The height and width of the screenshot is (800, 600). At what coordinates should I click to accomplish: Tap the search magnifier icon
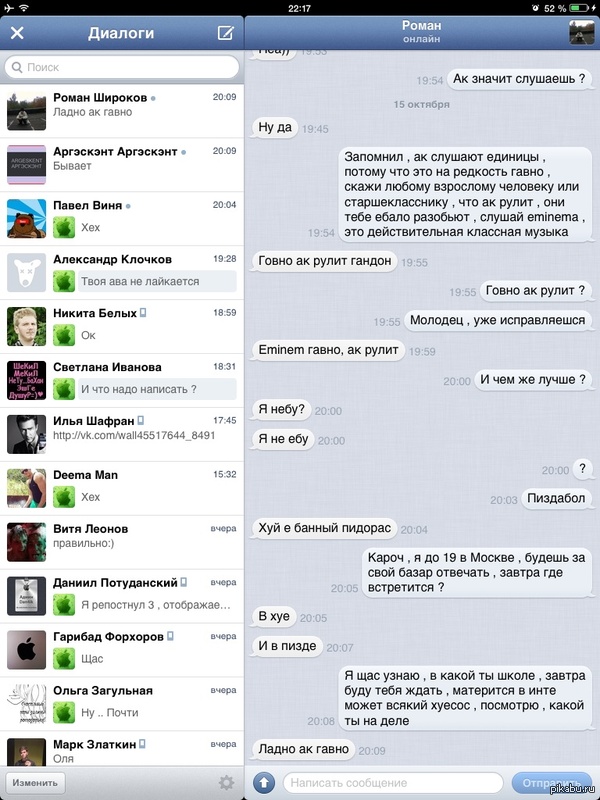tap(17, 67)
